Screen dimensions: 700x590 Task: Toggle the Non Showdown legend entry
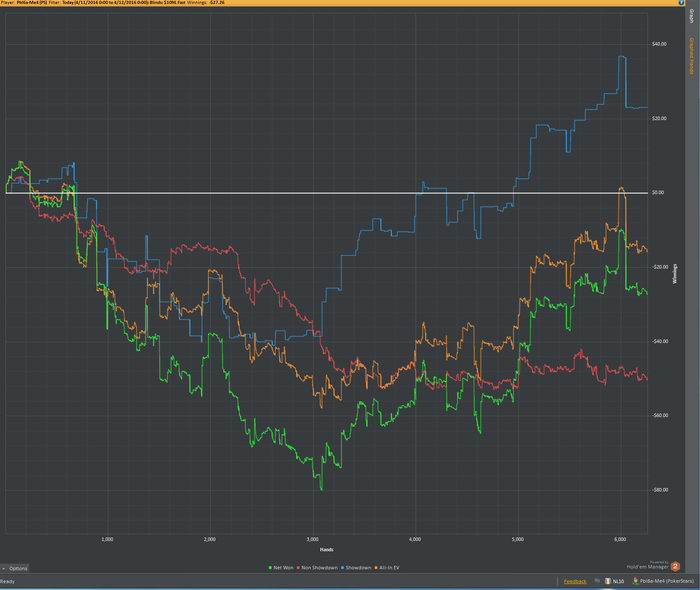317,568
